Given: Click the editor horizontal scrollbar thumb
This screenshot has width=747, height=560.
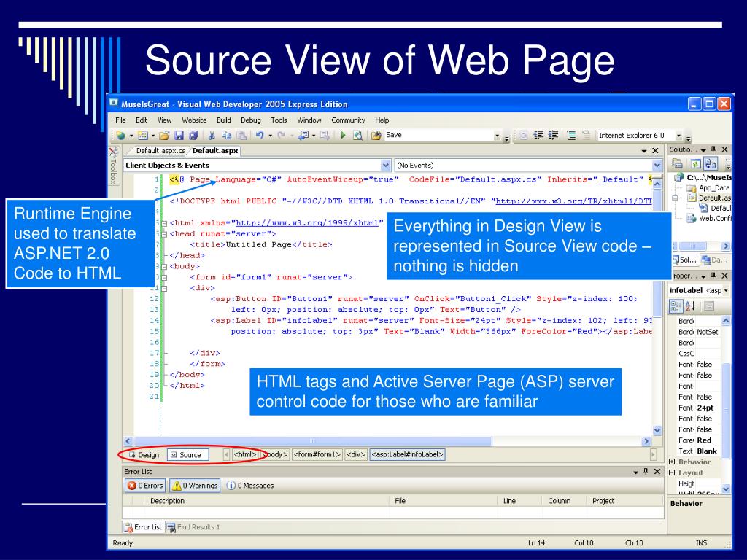Looking at the screenshot, I should (x=313, y=441).
